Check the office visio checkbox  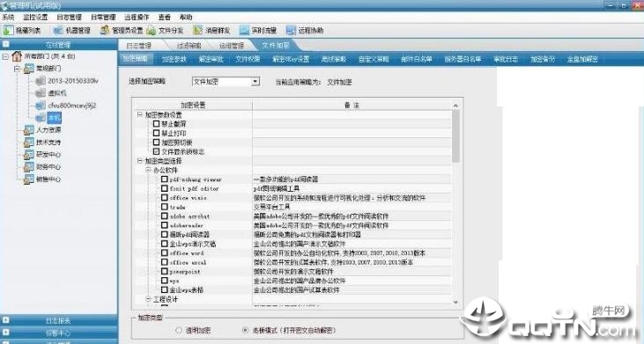tap(164, 198)
